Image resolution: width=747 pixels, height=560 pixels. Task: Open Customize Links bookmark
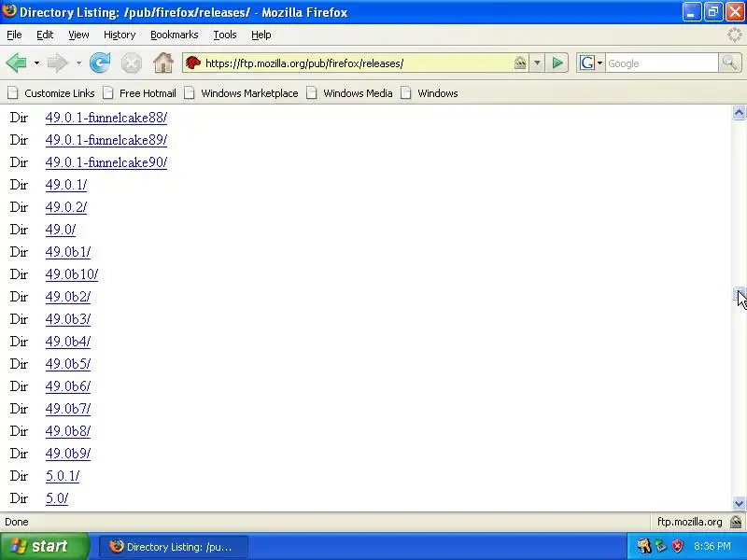(51, 93)
